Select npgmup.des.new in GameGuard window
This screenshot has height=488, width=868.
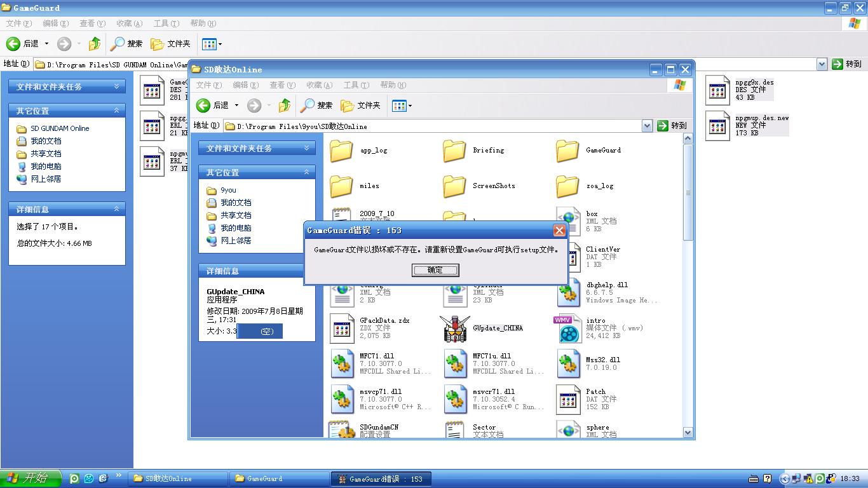(718, 126)
